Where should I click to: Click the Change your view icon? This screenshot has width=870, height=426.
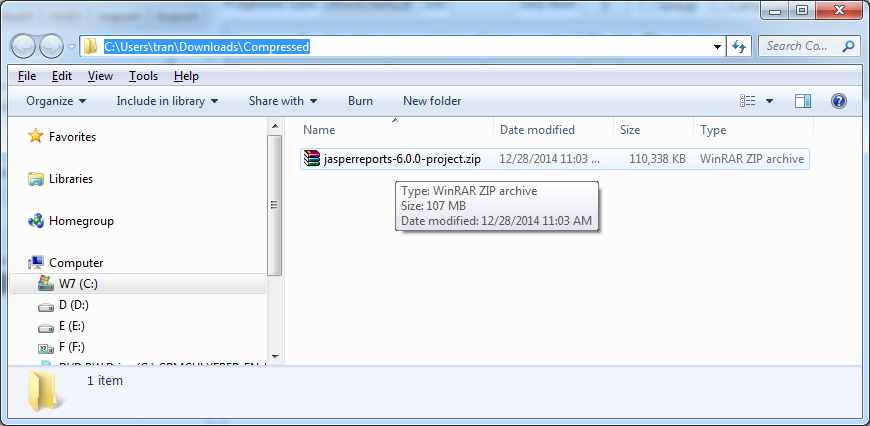point(747,101)
